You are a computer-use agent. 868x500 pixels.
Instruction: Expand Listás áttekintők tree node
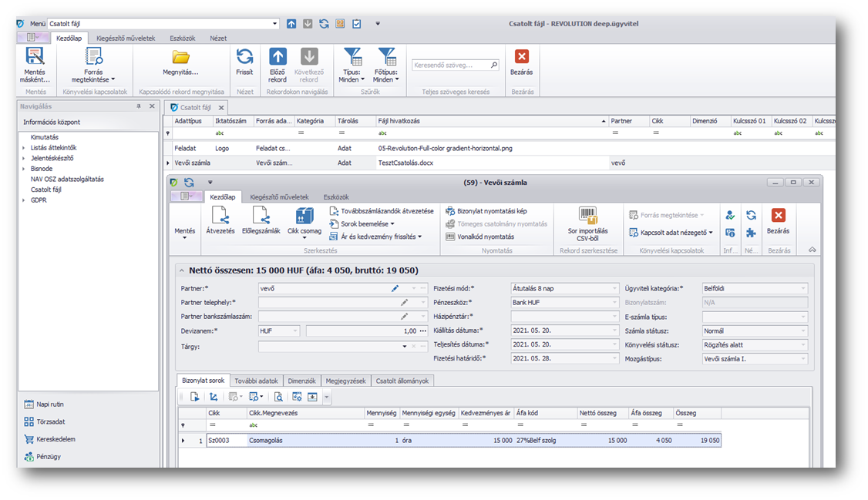(x=24, y=148)
